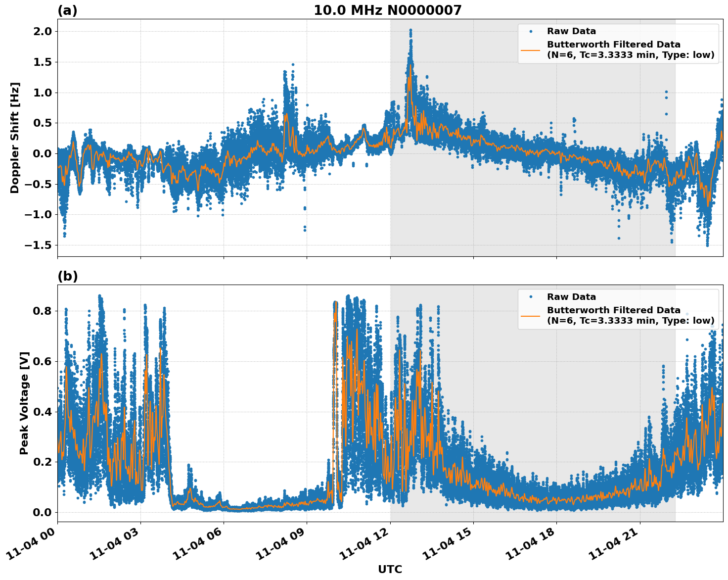This screenshot has width=728, height=580.
Task: Select the panel label (b)
Action: [68, 276]
